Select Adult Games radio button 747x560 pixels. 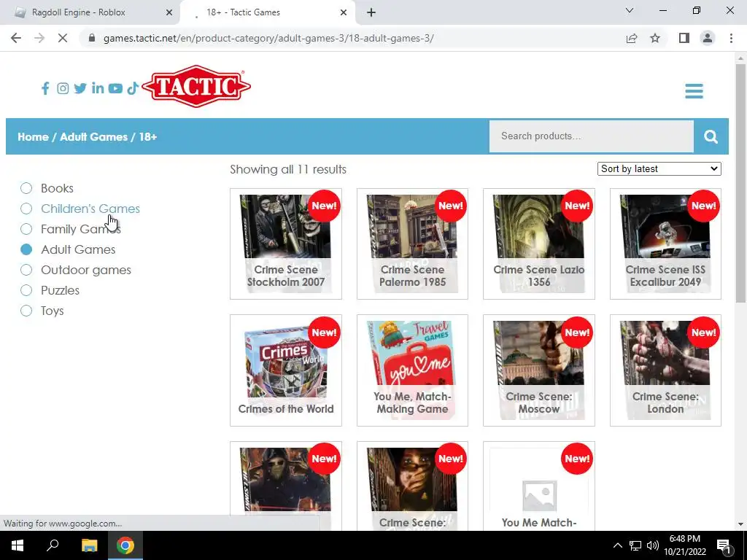26,249
